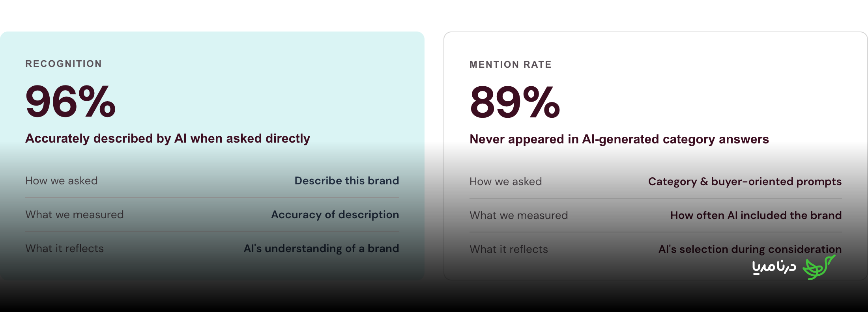Click 'How we asked' in Mention Rate card
The height and width of the screenshot is (312, 868).
pyautogui.click(x=506, y=182)
